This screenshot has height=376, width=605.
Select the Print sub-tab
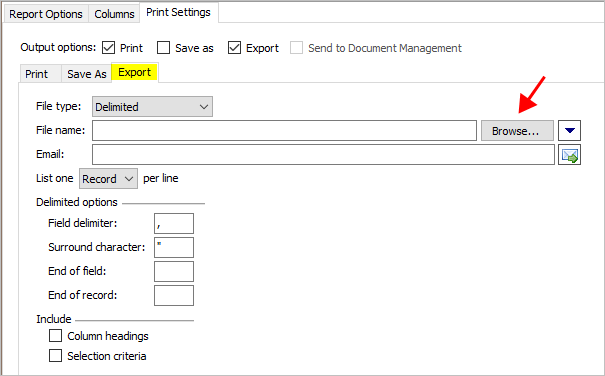pyautogui.click(x=37, y=74)
